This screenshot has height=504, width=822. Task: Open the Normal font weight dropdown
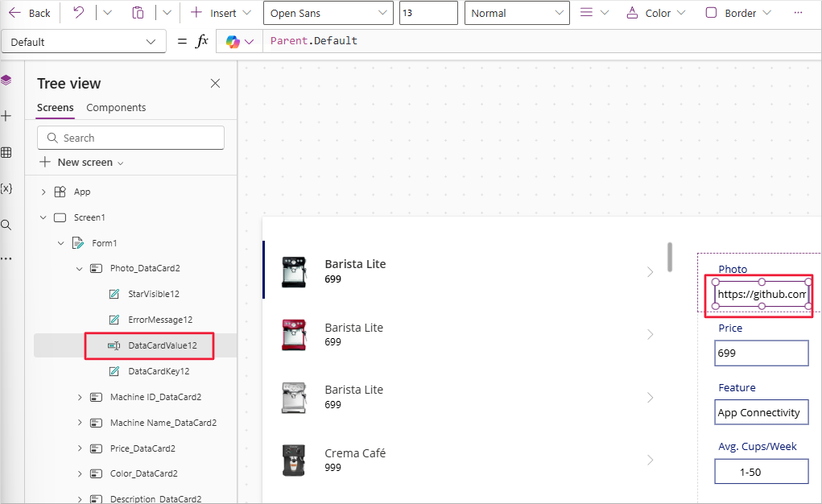click(x=517, y=13)
